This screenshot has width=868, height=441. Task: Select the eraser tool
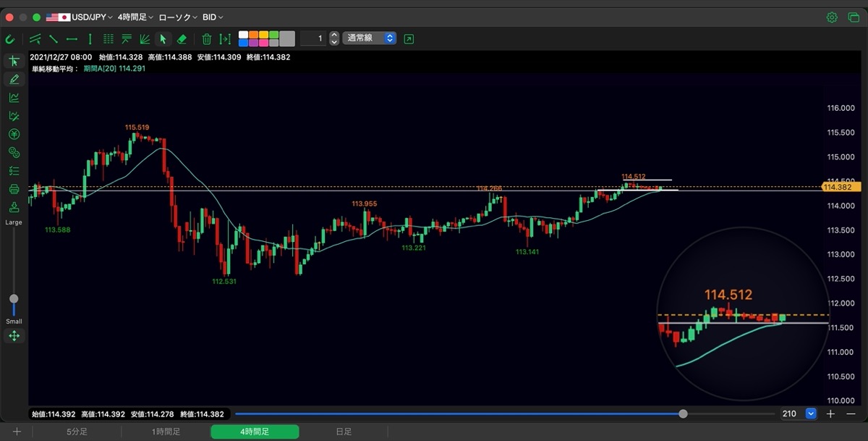(182, 38)
